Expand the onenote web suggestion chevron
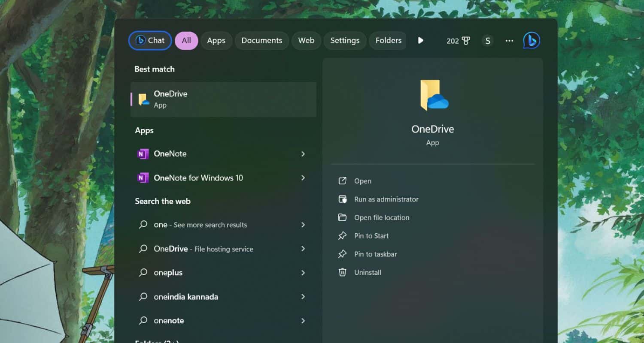 [303, 321]
